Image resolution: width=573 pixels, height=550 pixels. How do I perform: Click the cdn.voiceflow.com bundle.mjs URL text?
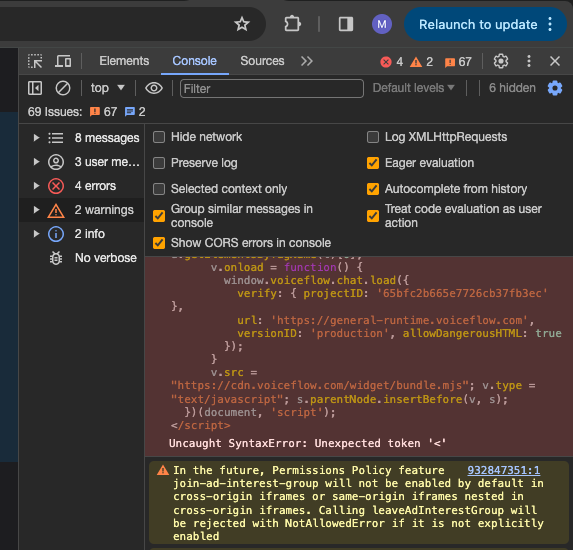320,386
